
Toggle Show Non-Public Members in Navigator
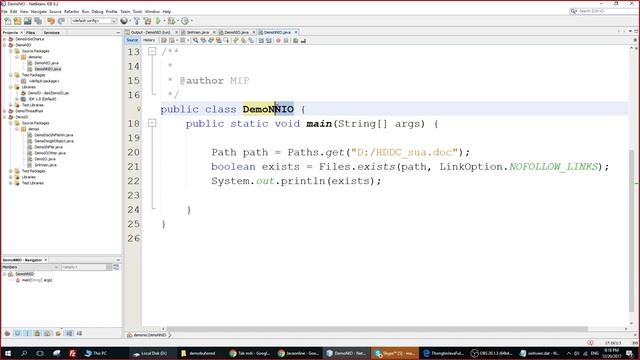click(37, 333)
